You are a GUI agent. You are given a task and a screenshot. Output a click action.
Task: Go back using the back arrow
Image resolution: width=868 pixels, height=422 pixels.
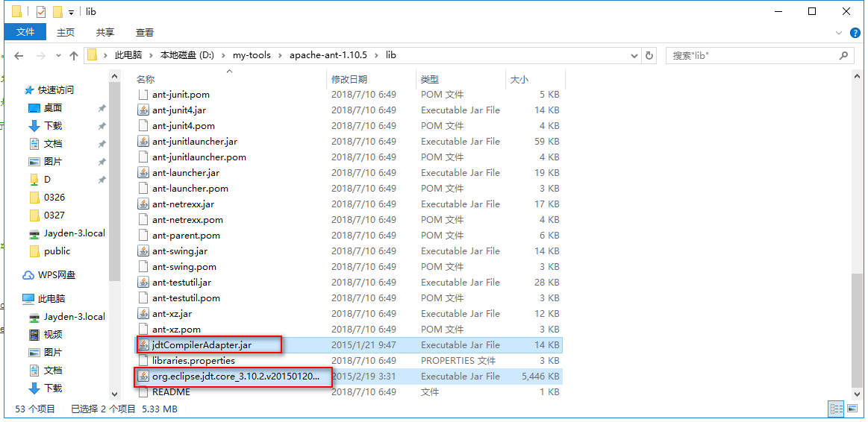[19, 56]
